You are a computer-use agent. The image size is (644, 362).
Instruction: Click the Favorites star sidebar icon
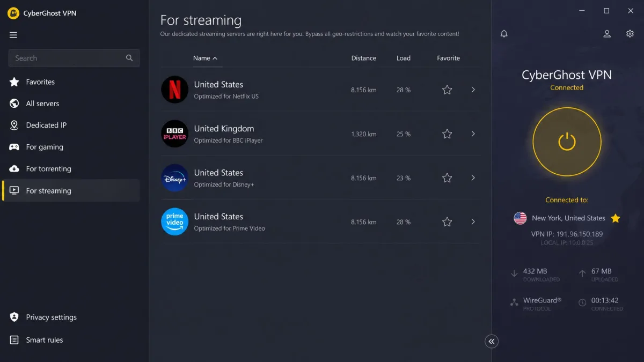tap(14, 82)
